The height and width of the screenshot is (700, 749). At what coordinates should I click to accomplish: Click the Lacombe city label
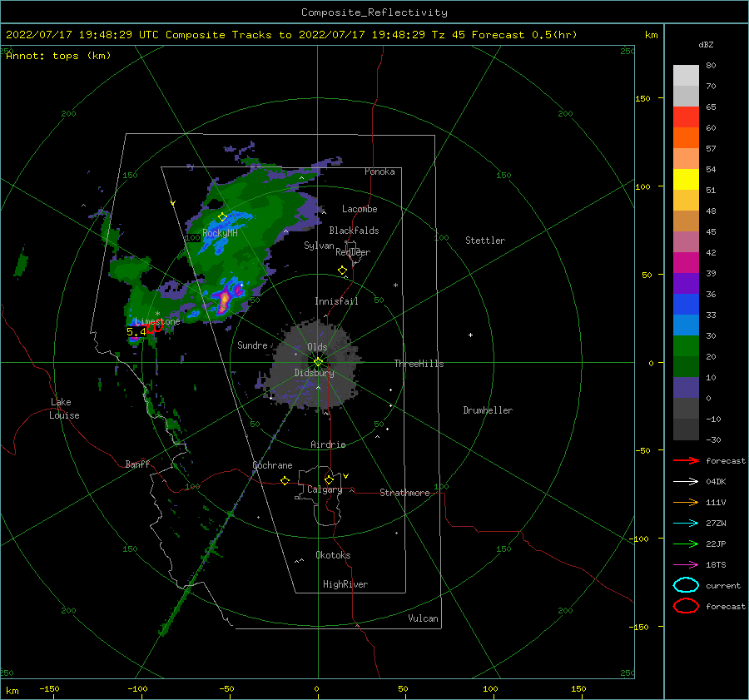(360, 209)
